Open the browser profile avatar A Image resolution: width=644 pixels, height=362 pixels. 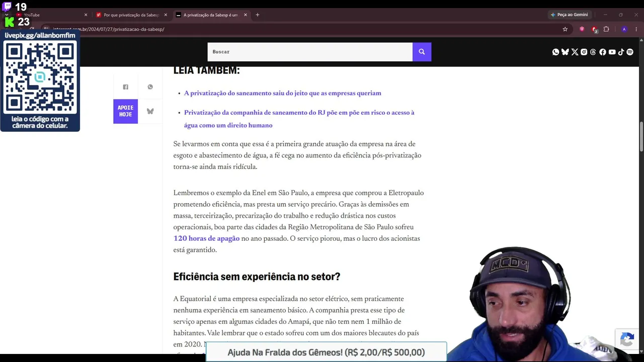click(x=624, y=29)
